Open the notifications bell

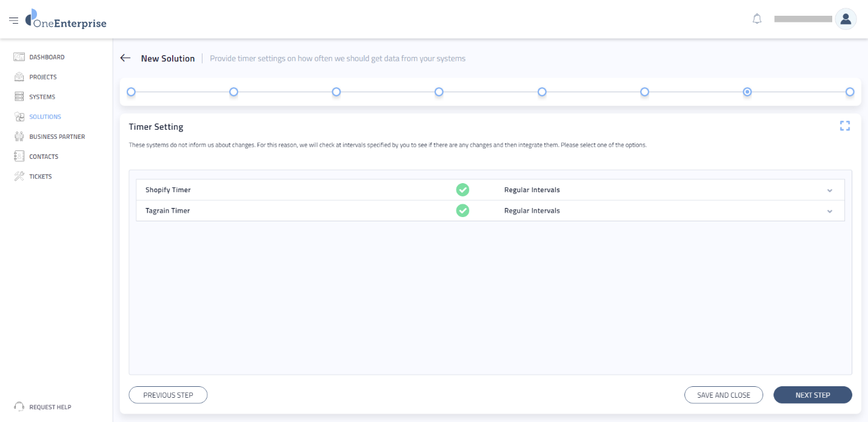tap(756, 18)
